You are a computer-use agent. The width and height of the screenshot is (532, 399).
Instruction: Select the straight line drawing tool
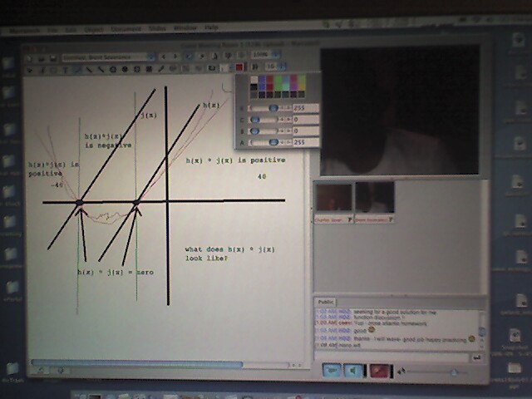(89, 70)
